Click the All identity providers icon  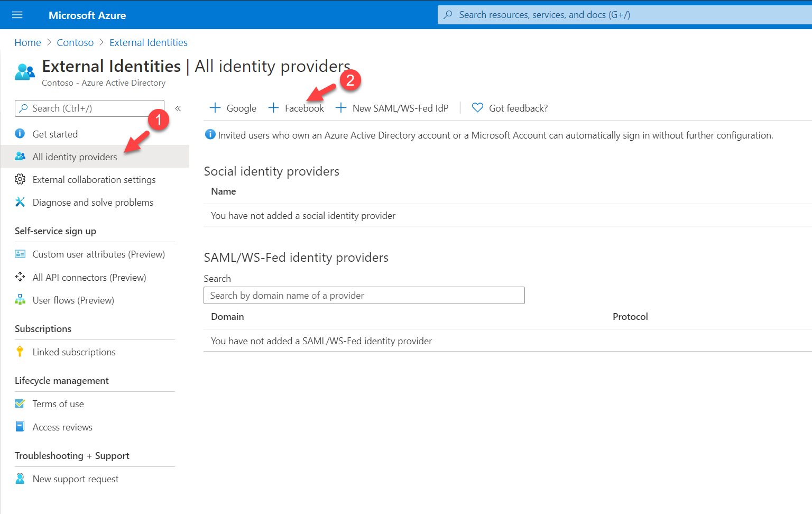pyautogui.click(x=20, y=157)
